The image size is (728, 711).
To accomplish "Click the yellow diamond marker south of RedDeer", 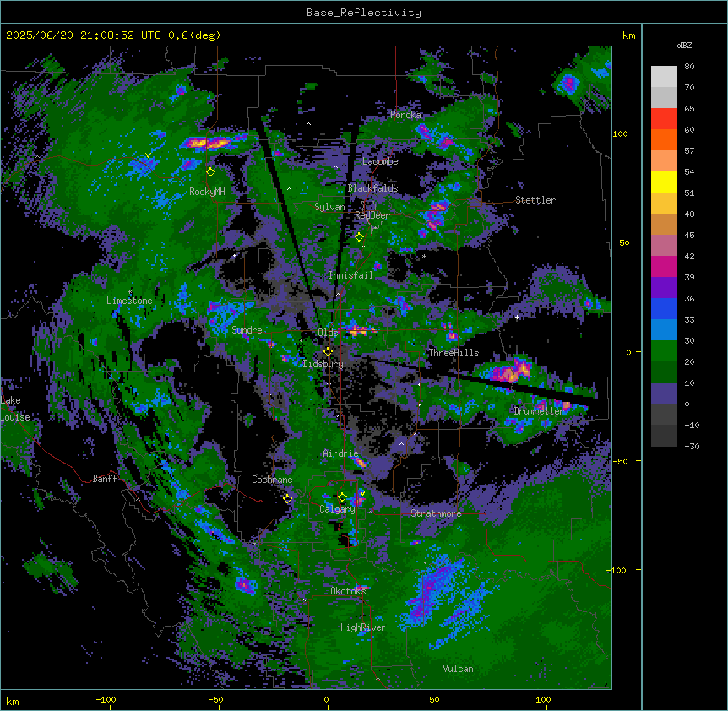I will [x=359, y=237].
